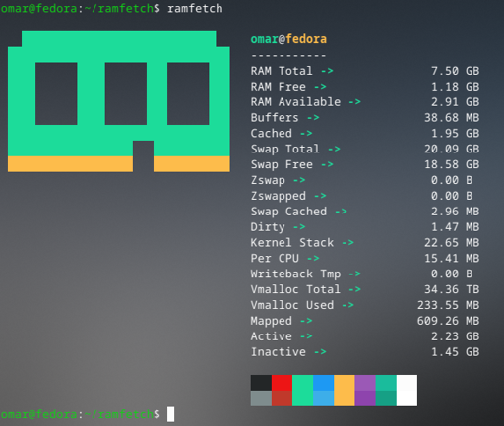Viewport: 504px width, 426px height.
Task: Click the arrow next to Kernel Stack
Action: pyautogui.click(x=347, y=243)
